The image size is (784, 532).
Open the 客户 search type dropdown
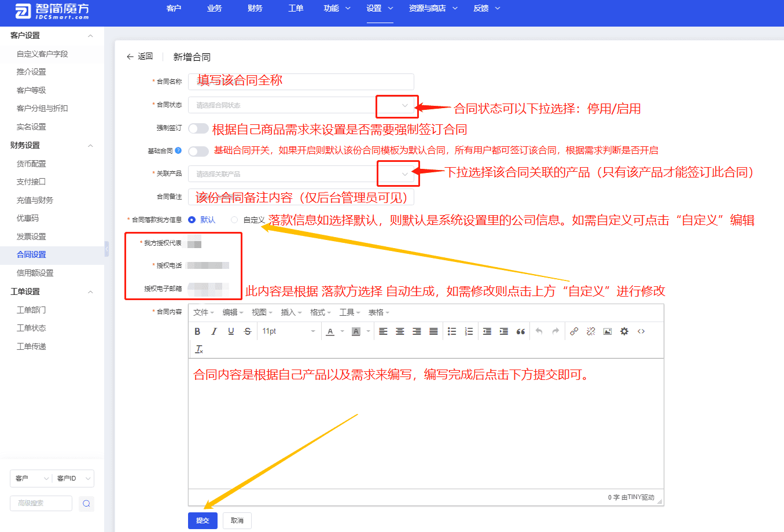tap(31, 478)
